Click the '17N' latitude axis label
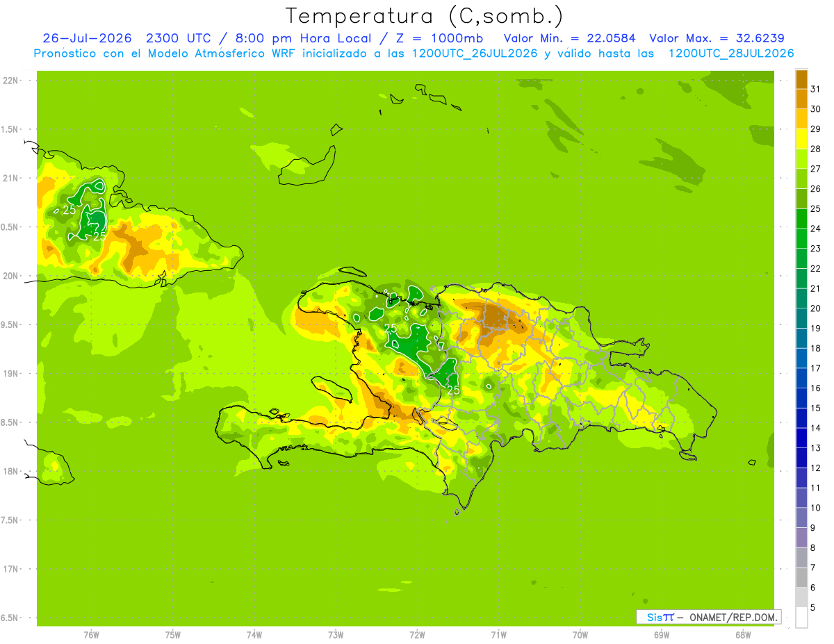Image resolution: width=834 pixels, height=644 pixels. [10, 569]
